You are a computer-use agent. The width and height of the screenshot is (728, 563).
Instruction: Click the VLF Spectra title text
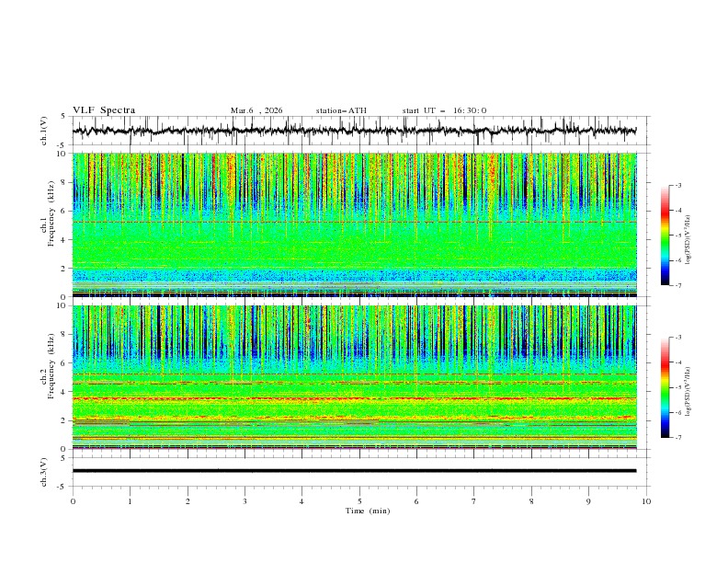point(104,110)
